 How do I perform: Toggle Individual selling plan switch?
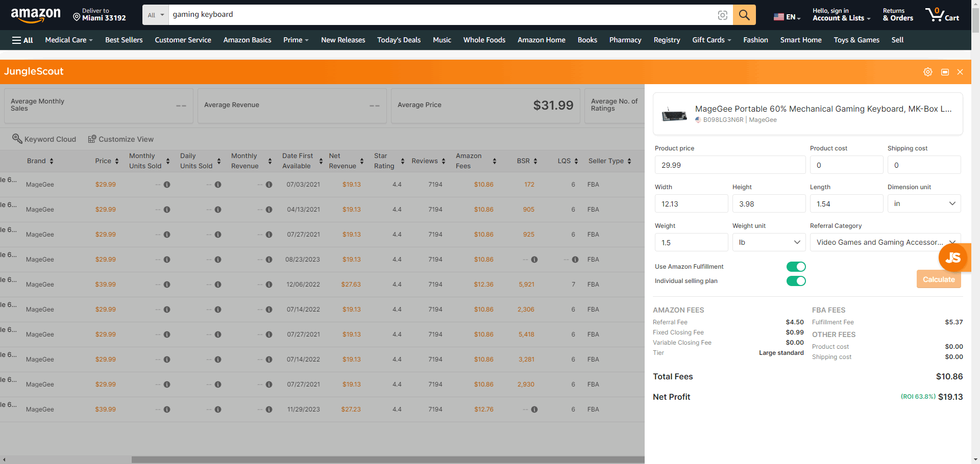coord(796,281)
